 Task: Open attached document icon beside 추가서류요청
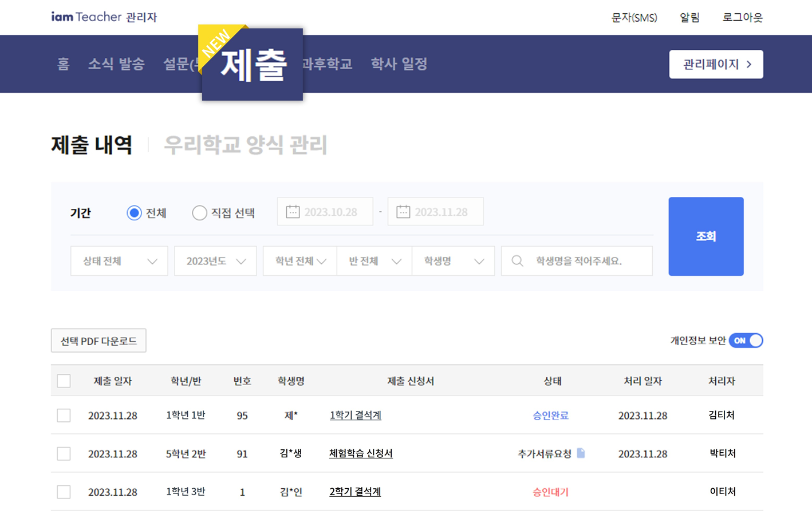click(x=581, y=453)
